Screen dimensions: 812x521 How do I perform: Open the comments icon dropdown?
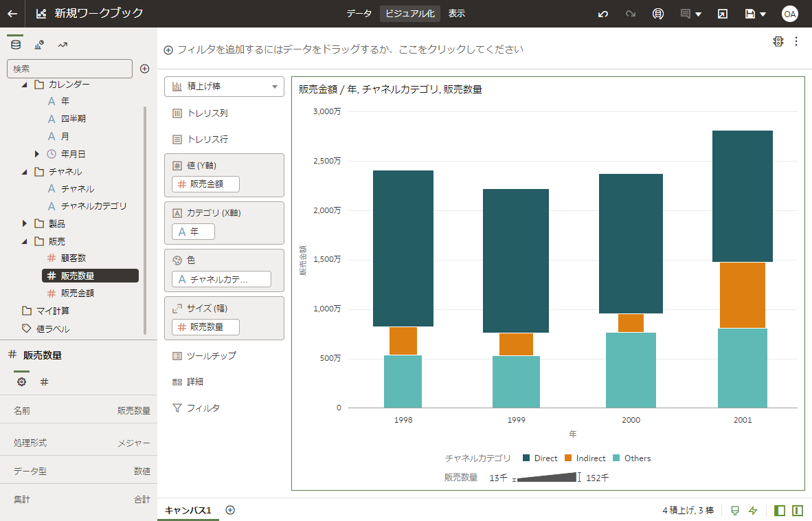(691, 14)
